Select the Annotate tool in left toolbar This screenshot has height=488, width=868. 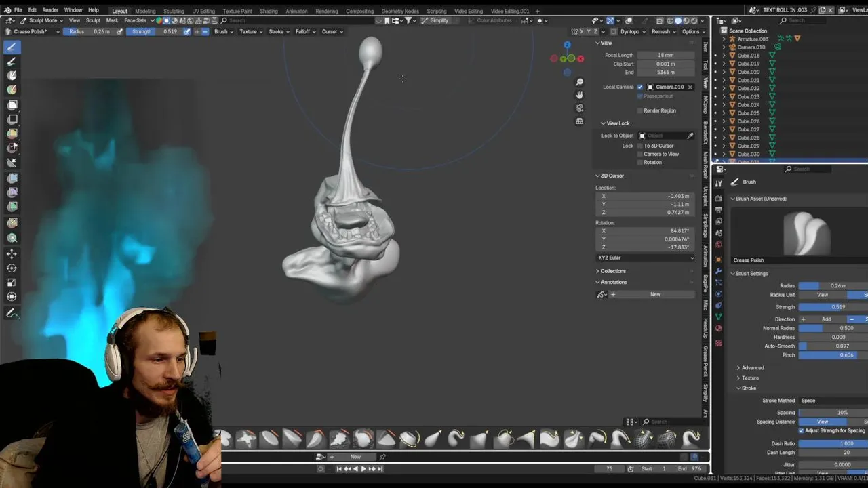point(12,313)
